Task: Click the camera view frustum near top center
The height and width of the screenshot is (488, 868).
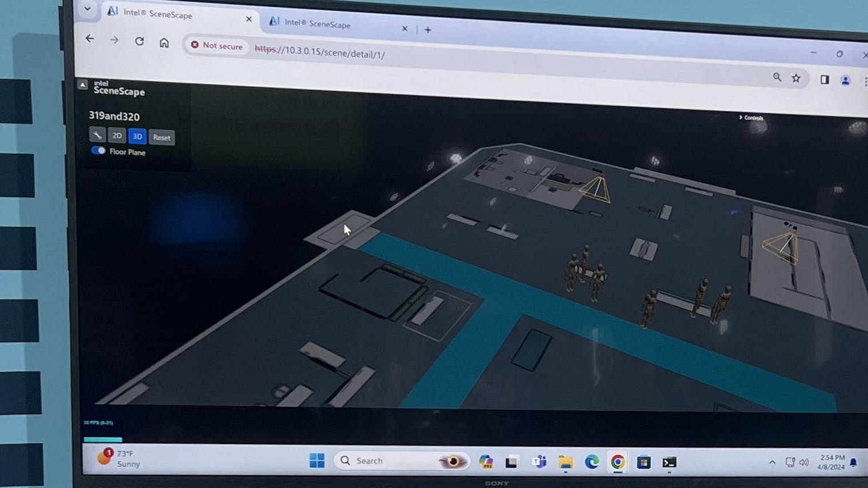Action: (x=595, y=188)
